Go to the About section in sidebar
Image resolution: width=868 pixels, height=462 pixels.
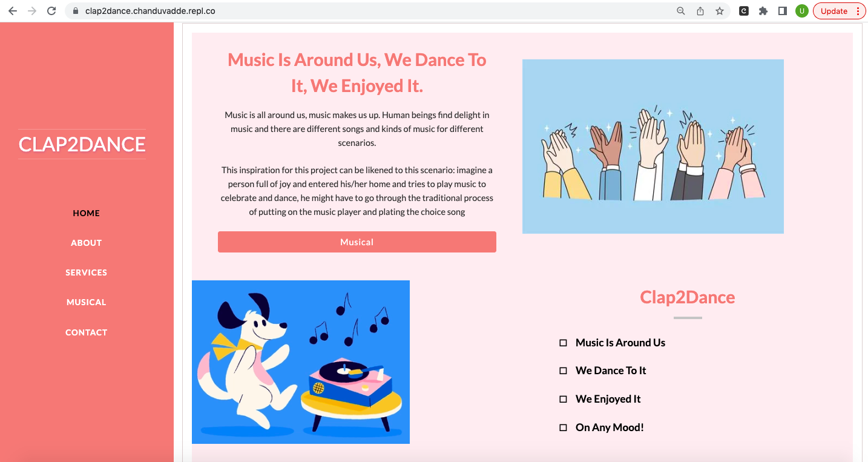click(86, 243)
